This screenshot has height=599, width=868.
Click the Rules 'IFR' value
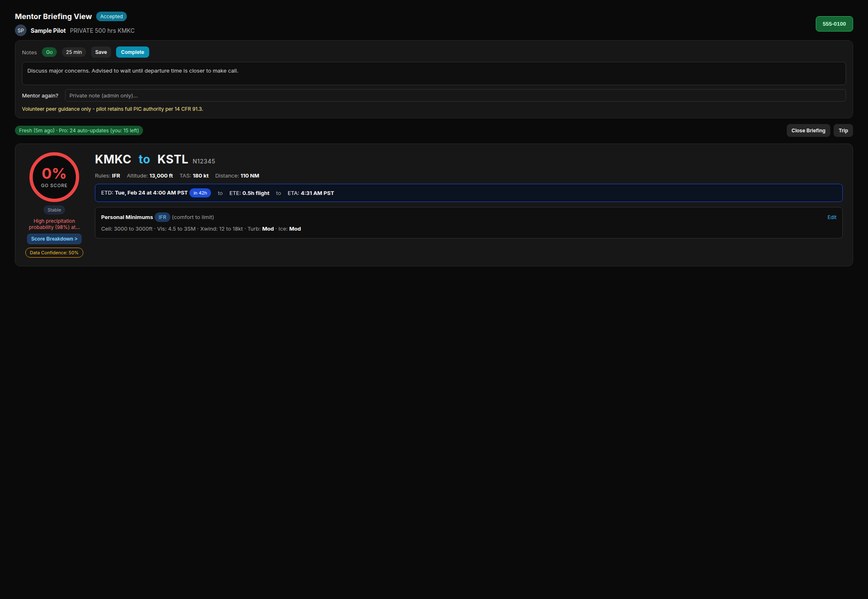click(x=116, y=176)
